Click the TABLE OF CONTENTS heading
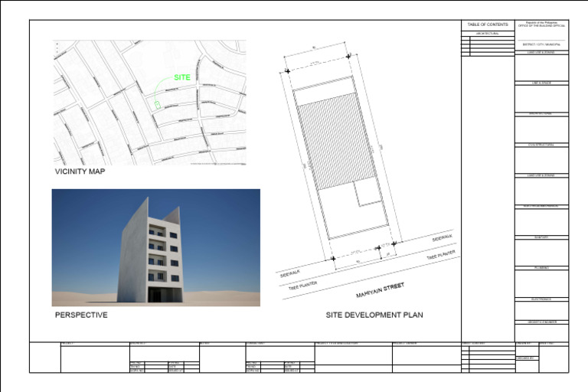The image size is (588, 392). (x=488, y=24)
